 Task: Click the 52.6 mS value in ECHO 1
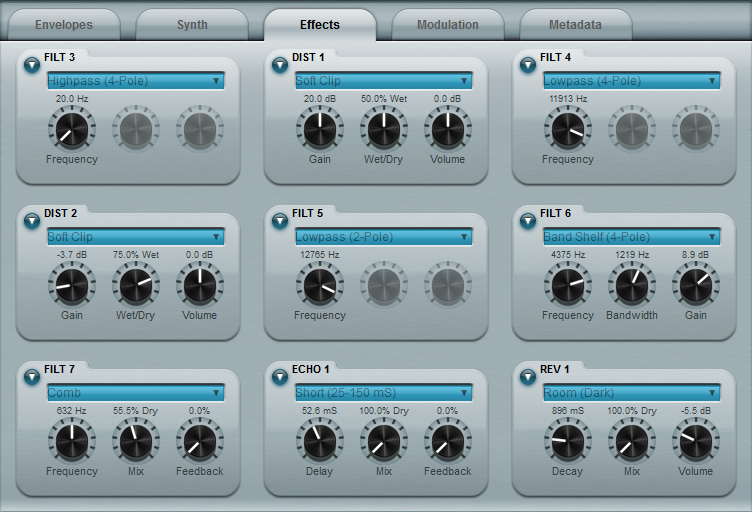[x=320, y=411]
